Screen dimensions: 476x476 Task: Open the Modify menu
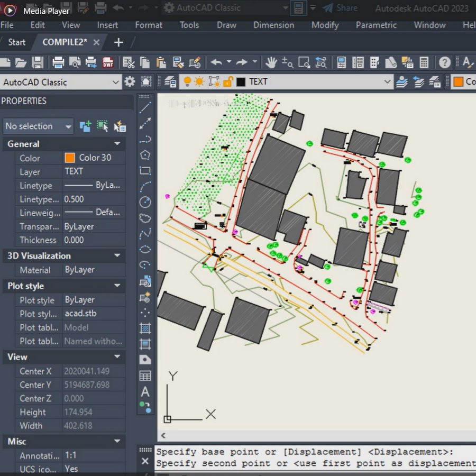pyautogui.click(x=325, y=25)
